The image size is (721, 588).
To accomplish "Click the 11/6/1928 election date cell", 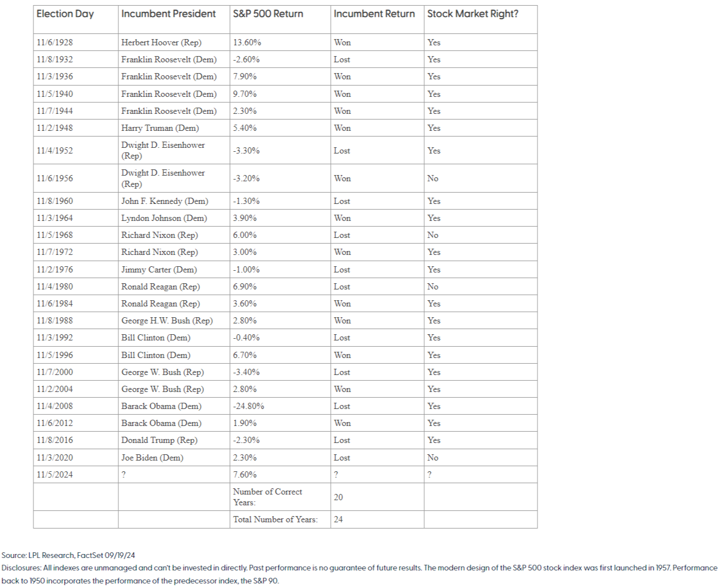I will (x=55, y=42).
